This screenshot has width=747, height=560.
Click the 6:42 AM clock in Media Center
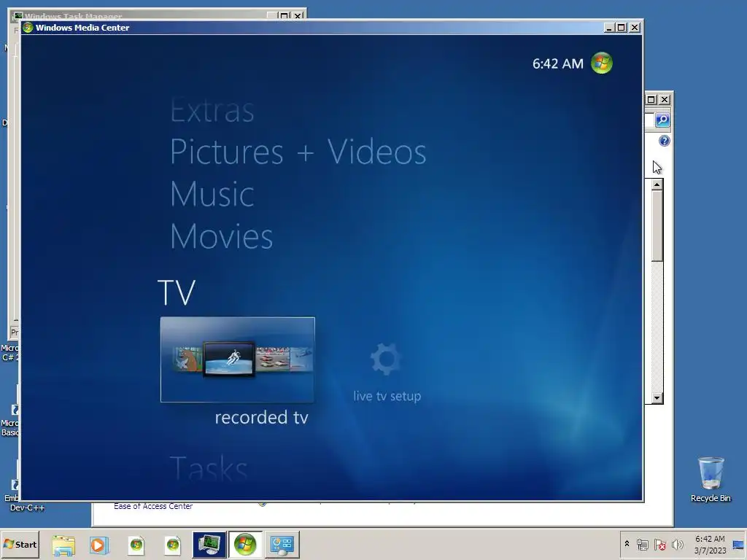(x=558, y=64)
